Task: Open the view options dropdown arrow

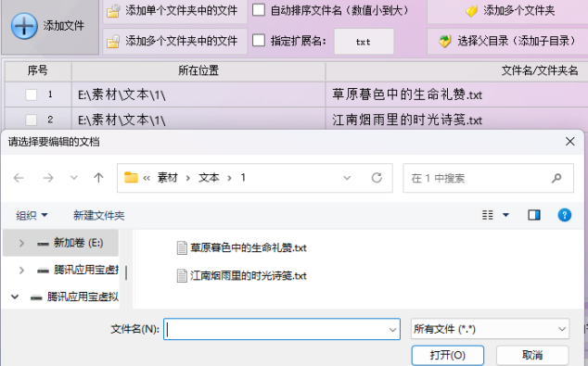Action: (x=505, y=215)
